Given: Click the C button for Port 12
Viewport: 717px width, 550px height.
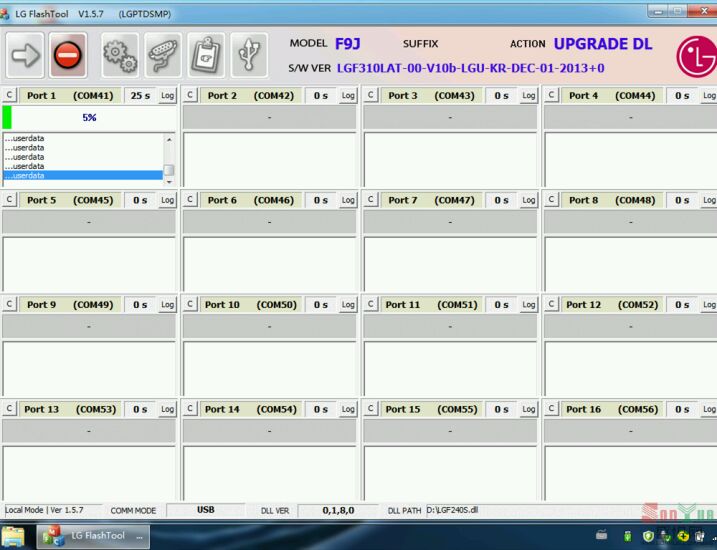Looking at the screenshot, I should tap(551, 304).
